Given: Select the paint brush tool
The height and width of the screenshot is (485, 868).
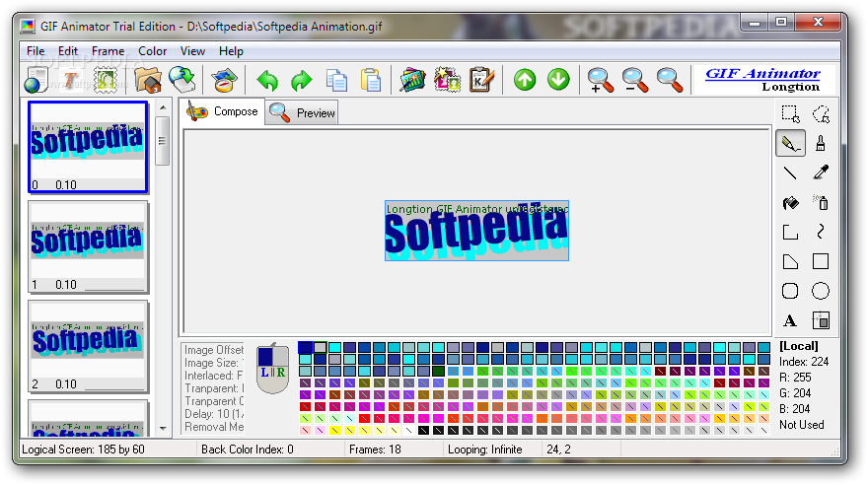Looking at the screenshot, I should point(821,144).
